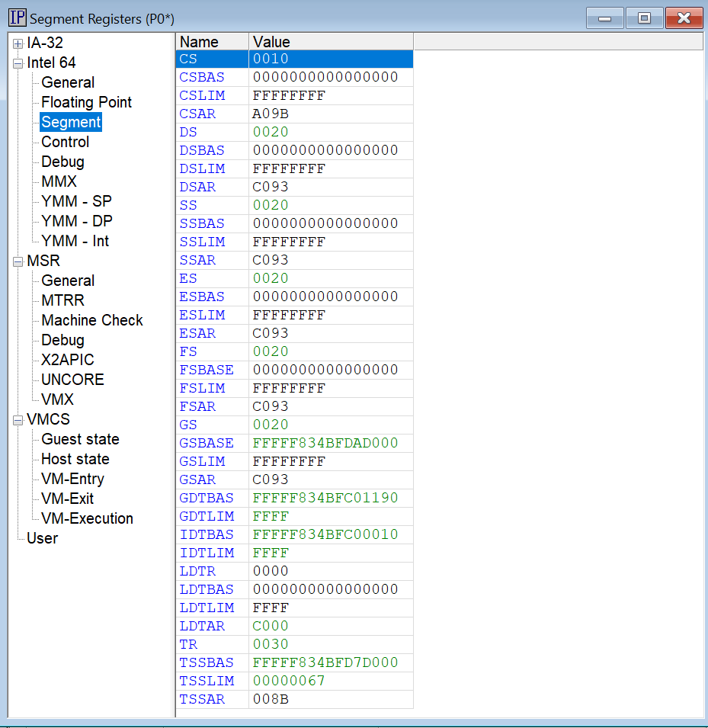Click TSSBAS value FFFFF834BFD7D000
The width and height of the screenshot is (708, 728).
[325, 662]
